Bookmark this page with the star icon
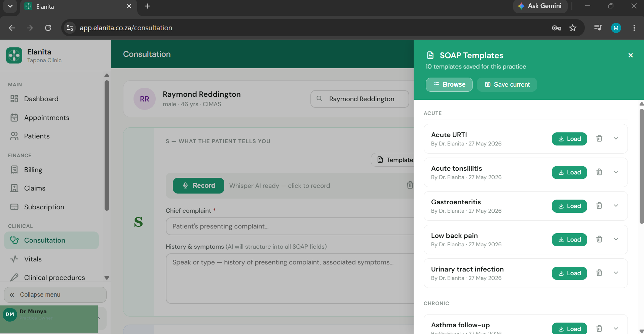The height and width of the screenshot is (334, 644). (573, 28)
